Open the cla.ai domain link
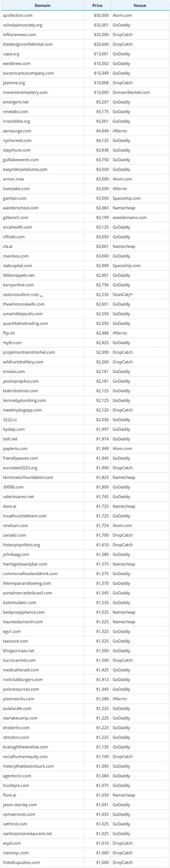This screenshot has height=868, width=170. coord(8,246)
